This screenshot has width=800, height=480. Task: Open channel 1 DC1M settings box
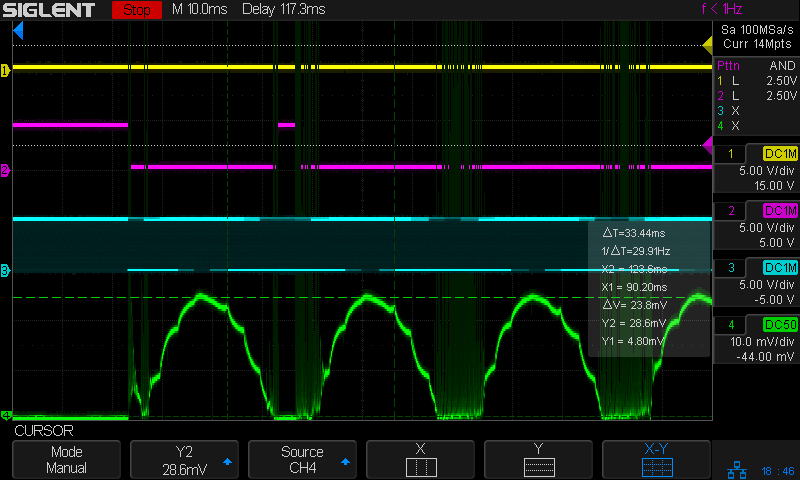[756, 169]
